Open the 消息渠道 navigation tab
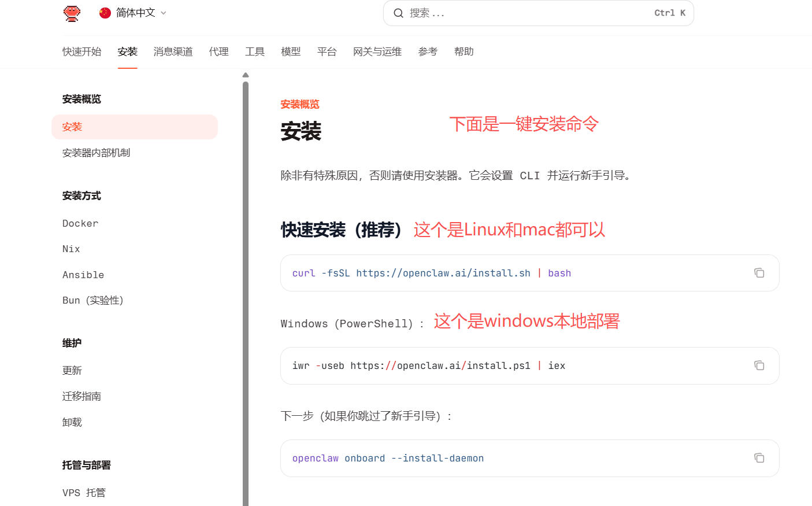The image size is (812, 506). click(173, 51)
